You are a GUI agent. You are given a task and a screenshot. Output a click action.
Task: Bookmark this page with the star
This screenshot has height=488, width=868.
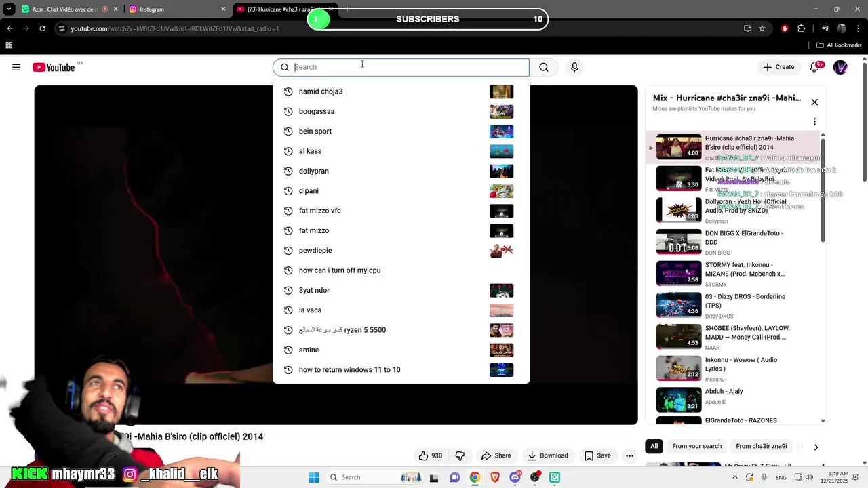point(762,28)
